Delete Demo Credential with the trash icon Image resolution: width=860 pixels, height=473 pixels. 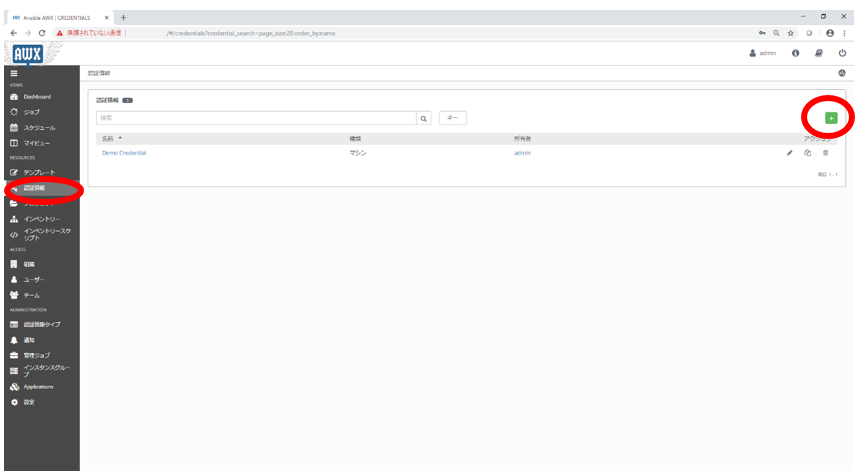click(x=825, y=153)
